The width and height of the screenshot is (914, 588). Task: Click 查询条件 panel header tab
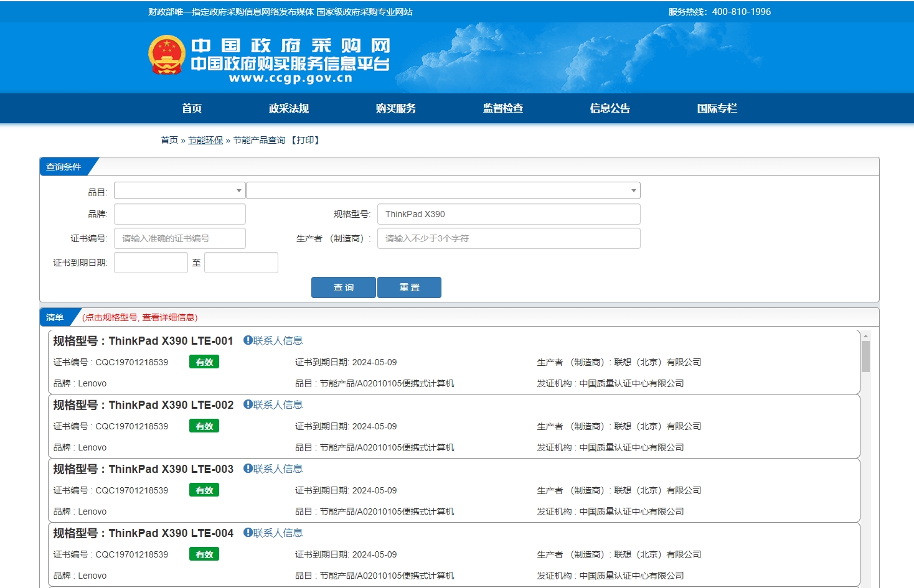point(64,167)
